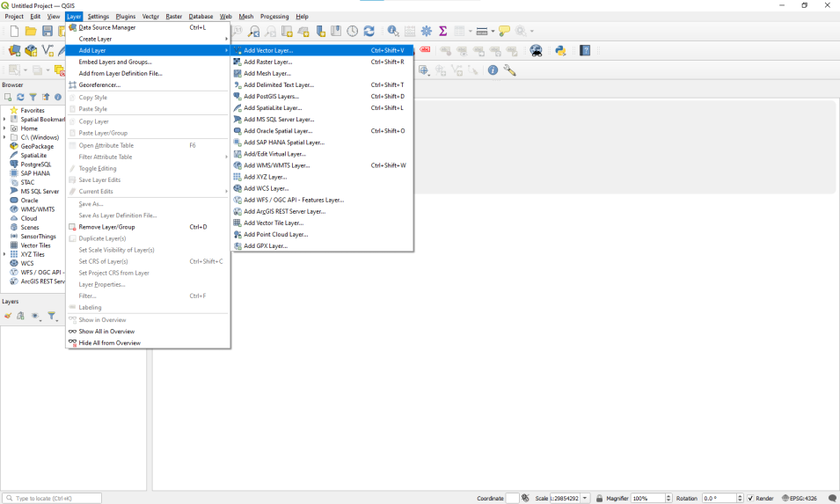
Task: Toggle the scale lock icon in status bar
Action: [600, 498]
